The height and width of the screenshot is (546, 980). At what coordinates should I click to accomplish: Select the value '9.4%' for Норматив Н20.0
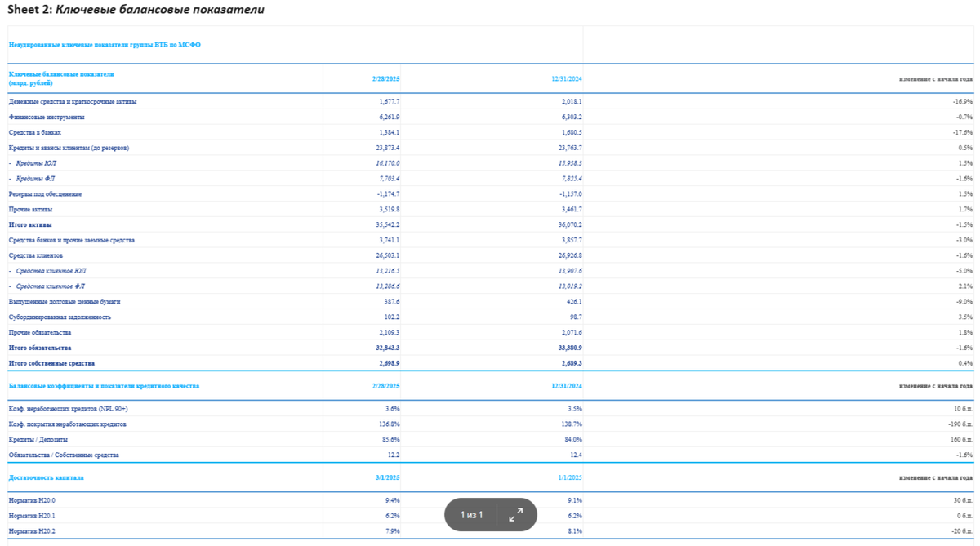click(393, 500)
